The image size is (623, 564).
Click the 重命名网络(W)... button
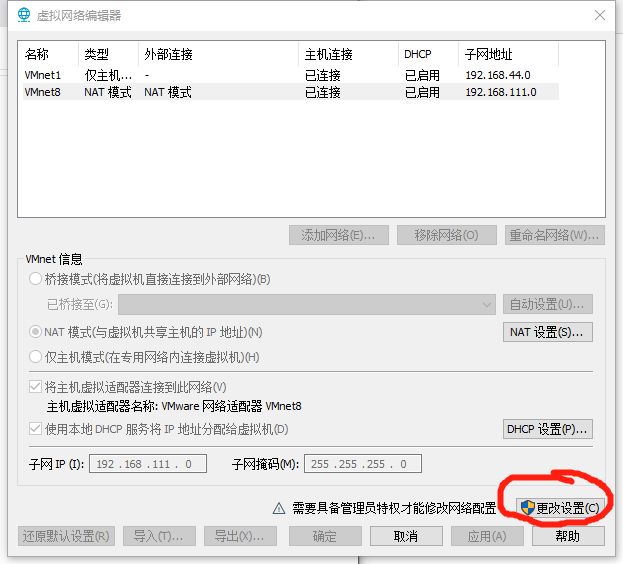555,235
